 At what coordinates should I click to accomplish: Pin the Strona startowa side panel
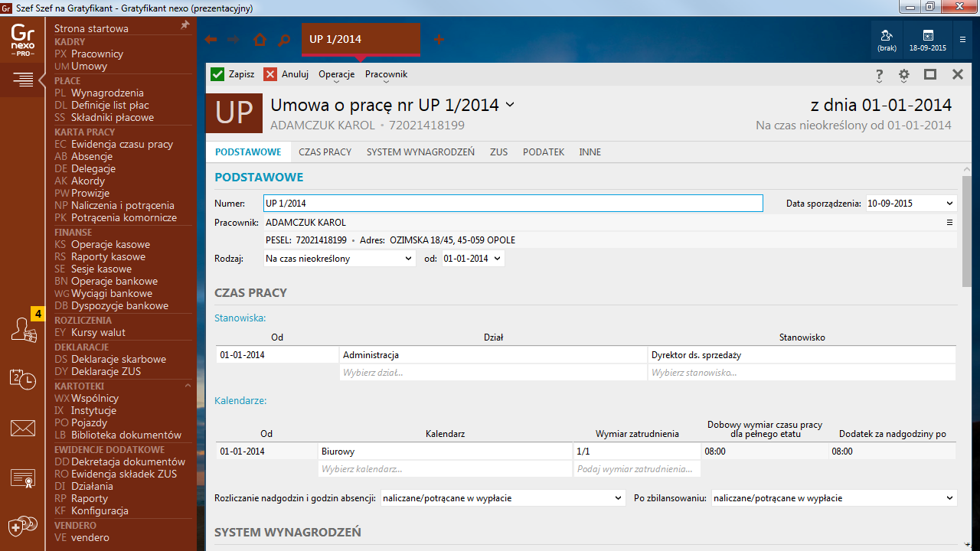point(185,25)
